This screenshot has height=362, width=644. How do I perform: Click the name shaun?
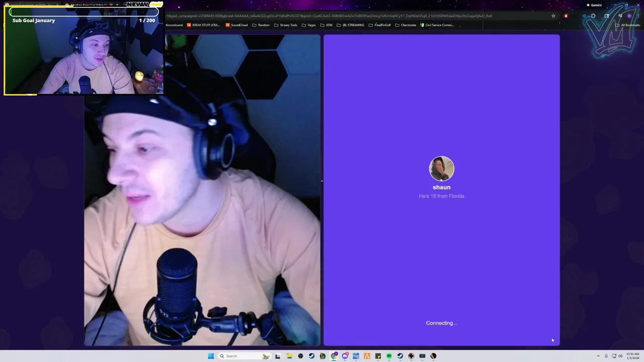(442, 188)
